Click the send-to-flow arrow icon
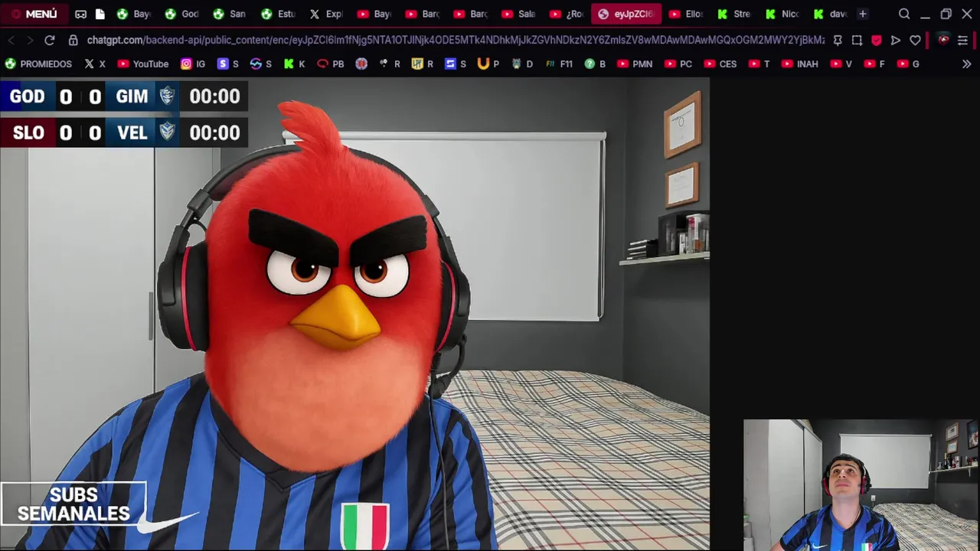Screen dimensions: 980x551 (896, 40)
